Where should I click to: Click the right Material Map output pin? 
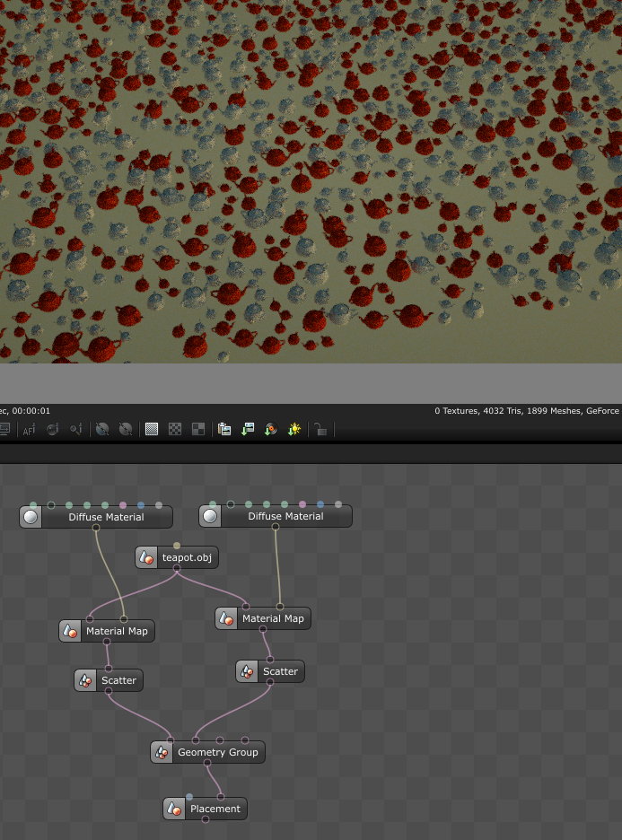click(262, 629)
